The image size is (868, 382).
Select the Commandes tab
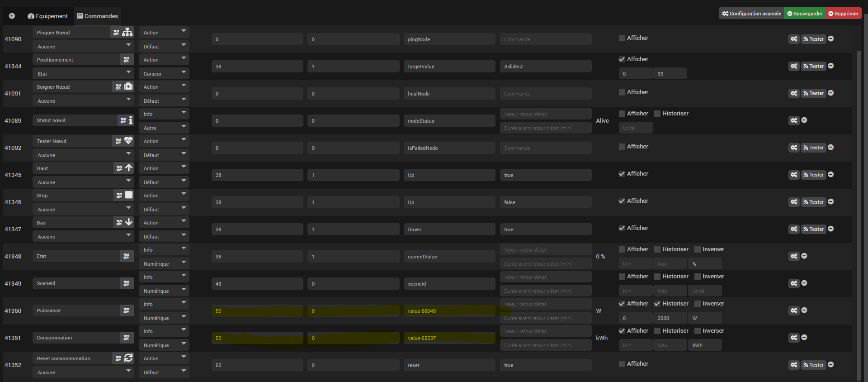[x=98, y=16]
